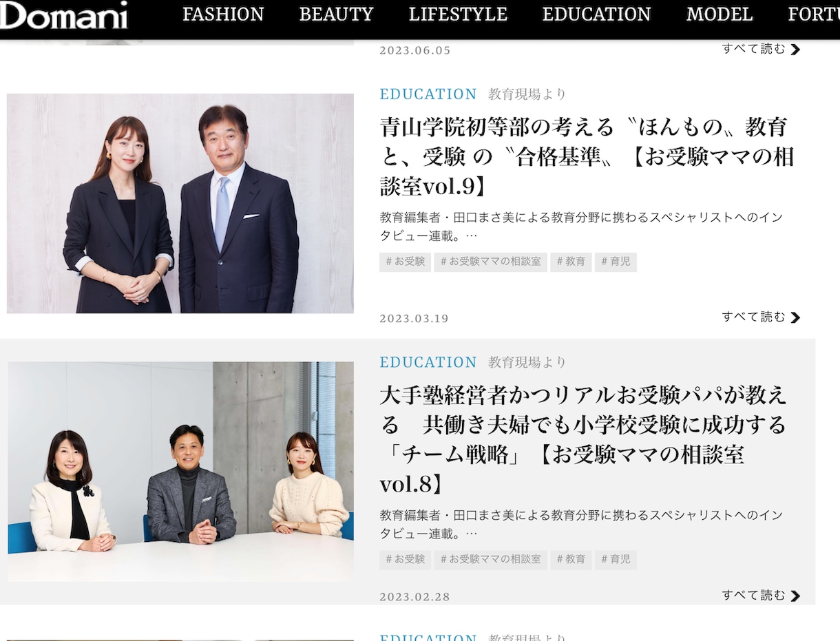The height and width of the screenshot is (641, 840).
Task: Select #育児 tag under vol.8 article
Action: [x=616, y=560]
